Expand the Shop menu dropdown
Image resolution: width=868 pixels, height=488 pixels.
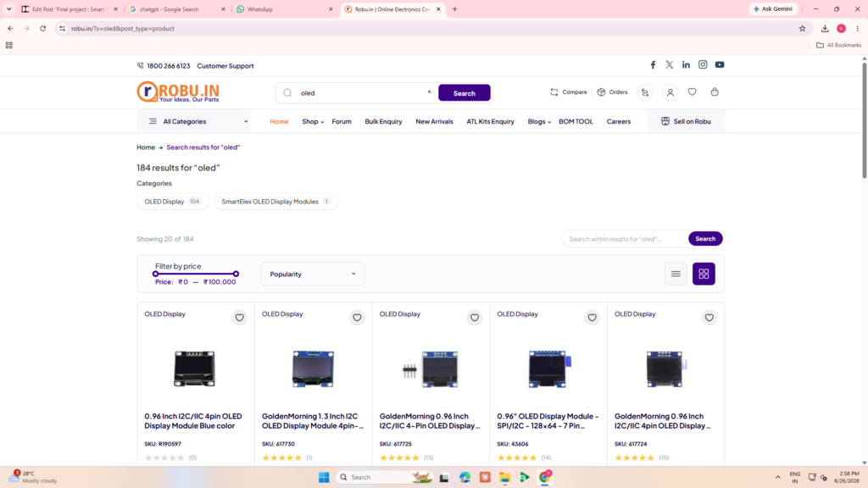pyautogui.click(x=313, y=122)
